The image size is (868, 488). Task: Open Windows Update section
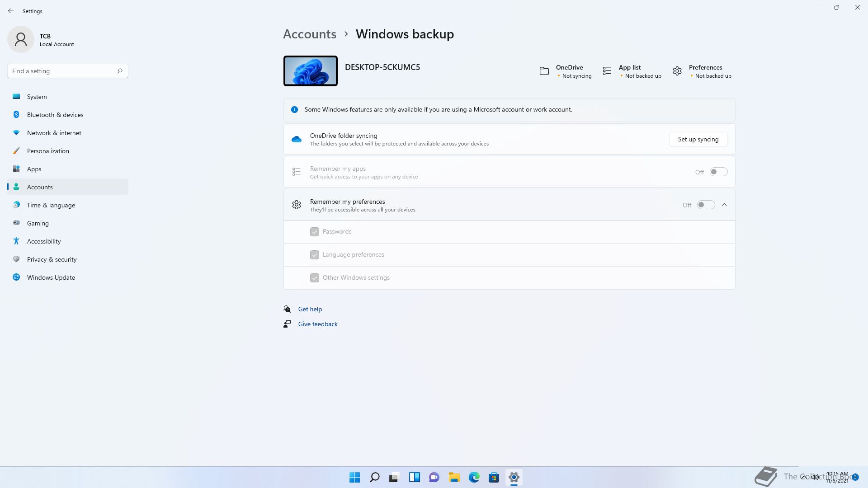pyautogui.click(x=68, y=277)
